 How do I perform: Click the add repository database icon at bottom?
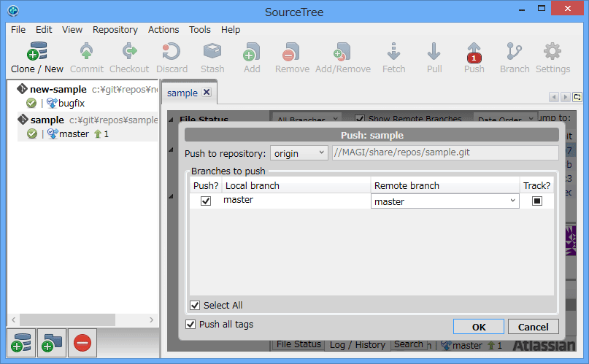click(x=21, y=343)
